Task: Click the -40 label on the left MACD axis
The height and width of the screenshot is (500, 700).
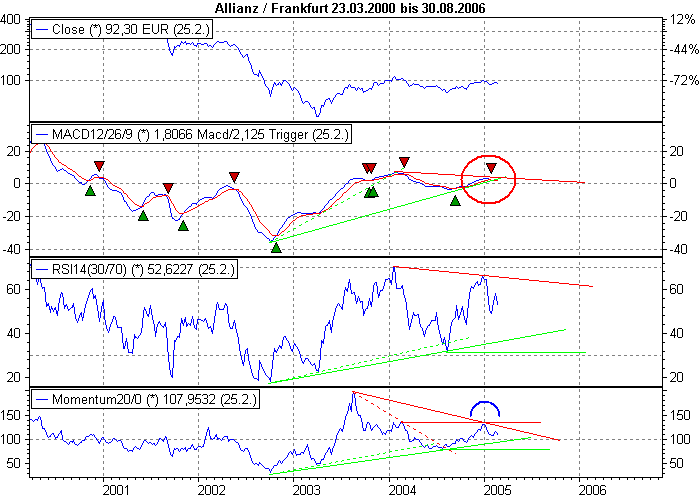Action: pos(11,250)
